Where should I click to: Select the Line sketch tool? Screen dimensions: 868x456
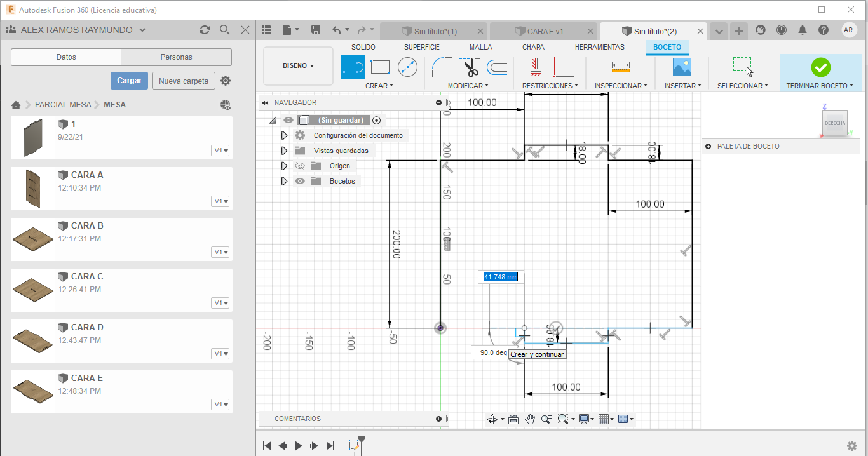pyautogui.click(x=353, y=67)
